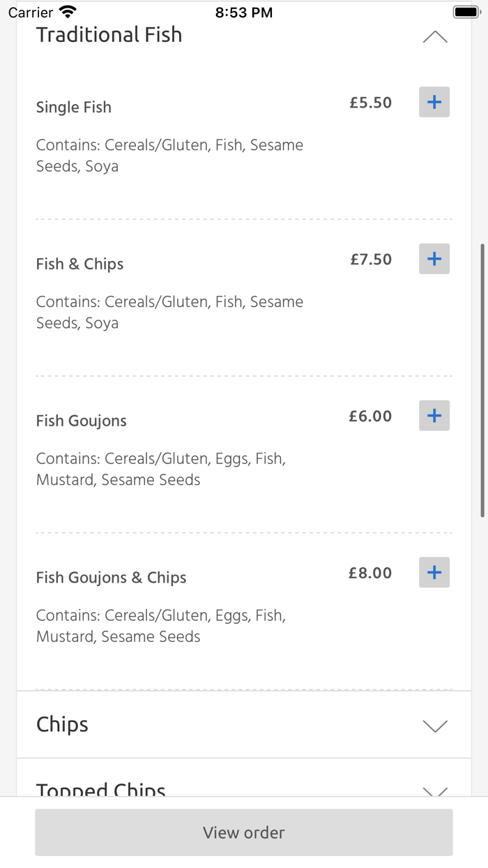
Task: Add Fish & Chips with plus button
Action: pyautogui.click(x=434, y=259)
